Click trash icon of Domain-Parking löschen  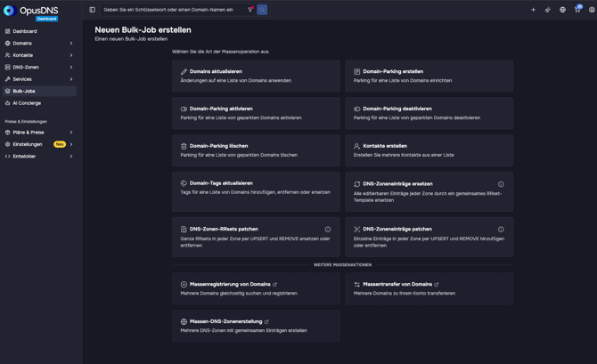(184, 146)
